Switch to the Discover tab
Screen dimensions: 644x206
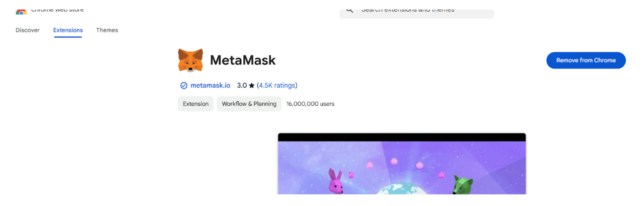coord(28,30)
